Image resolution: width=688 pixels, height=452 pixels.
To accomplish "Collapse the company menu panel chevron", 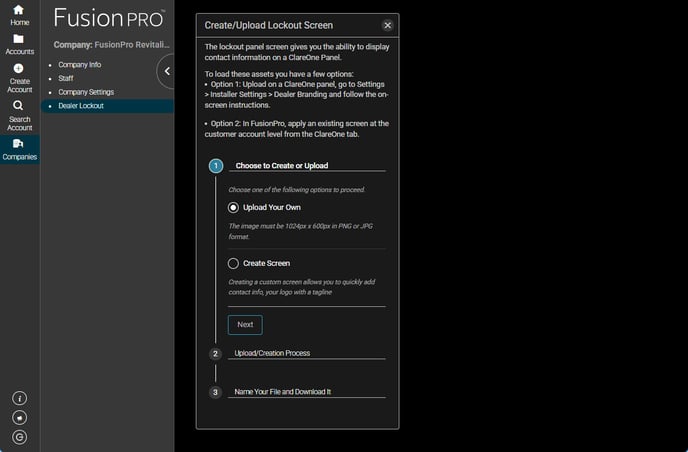I will click(x=167, y=71).
